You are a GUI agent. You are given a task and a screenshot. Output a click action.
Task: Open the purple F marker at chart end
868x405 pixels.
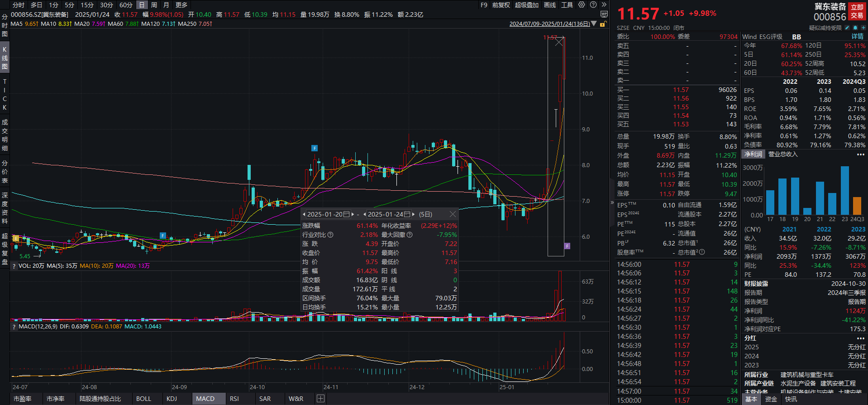pos(567,246)
